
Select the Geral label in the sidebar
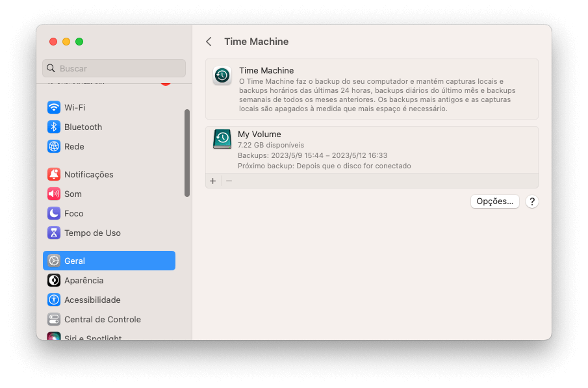74,261
